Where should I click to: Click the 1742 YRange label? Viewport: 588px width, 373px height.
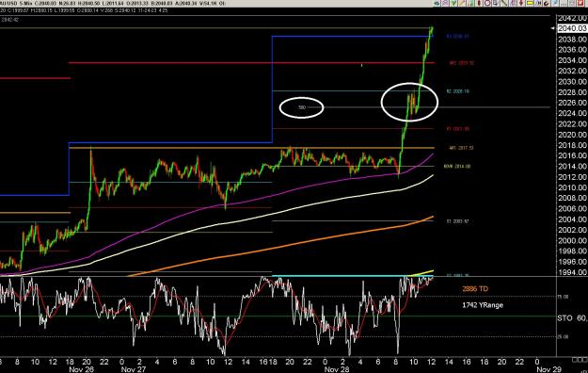483,305
